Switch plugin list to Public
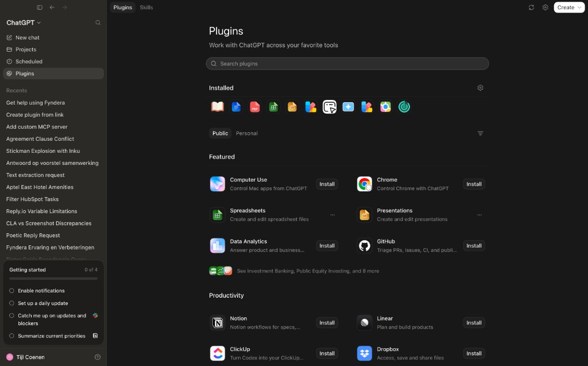Viewport: 588px width, 366px height. 220,133
